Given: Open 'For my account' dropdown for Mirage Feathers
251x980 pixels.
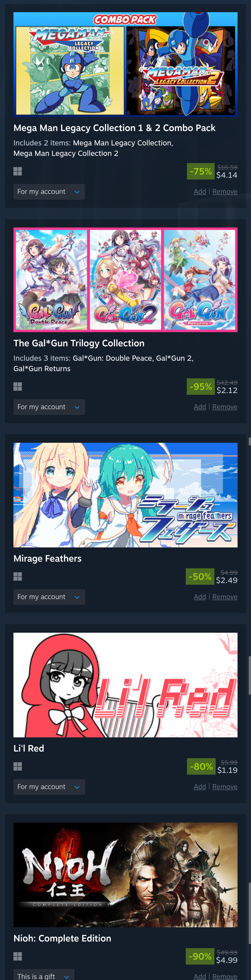Looking at the screenshot, I should [49, 597].
